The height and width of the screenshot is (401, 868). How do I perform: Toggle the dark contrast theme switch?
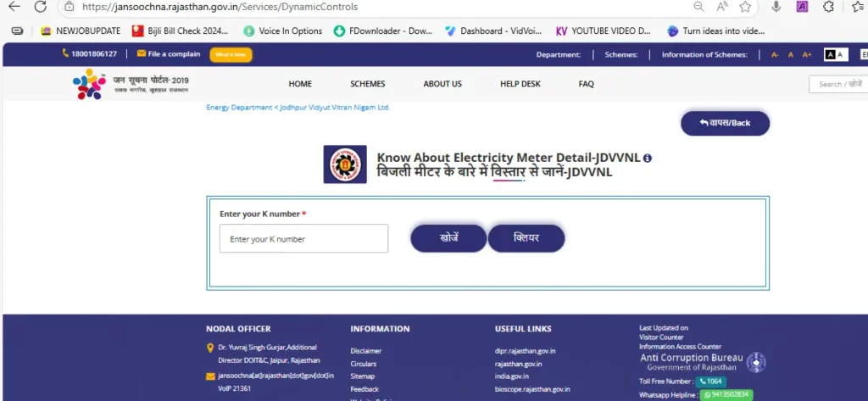coord(836,54)
